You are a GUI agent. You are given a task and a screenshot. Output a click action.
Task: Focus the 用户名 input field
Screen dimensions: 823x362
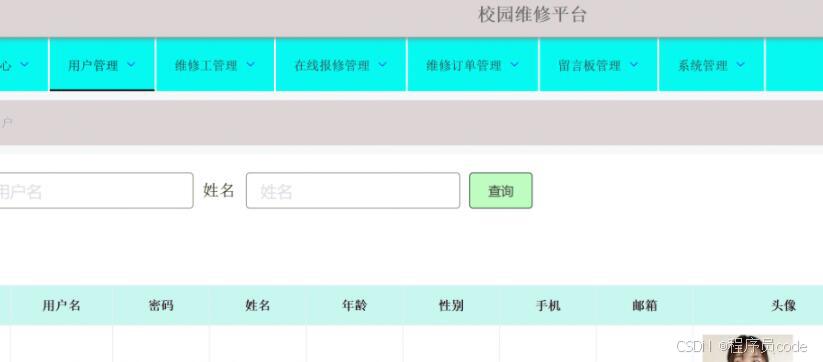97,190
